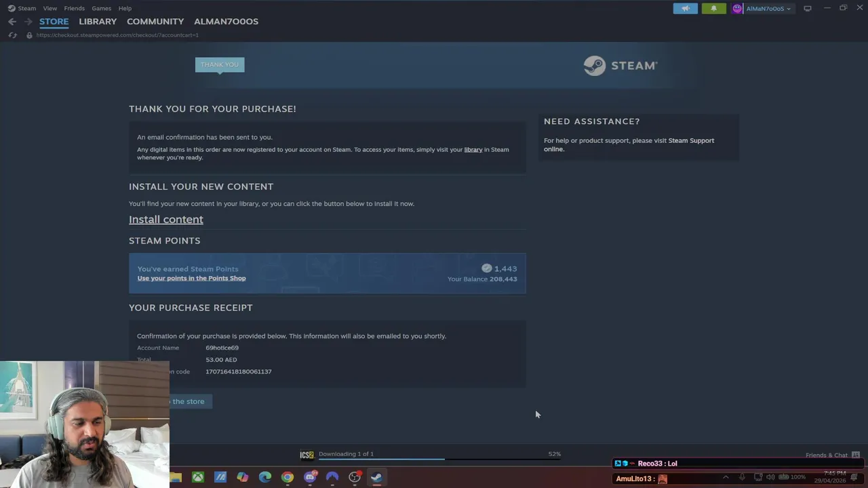The image size is (868, 488).
Task: Click the Steam logo in the menu bar
Action: pos(12,8)
